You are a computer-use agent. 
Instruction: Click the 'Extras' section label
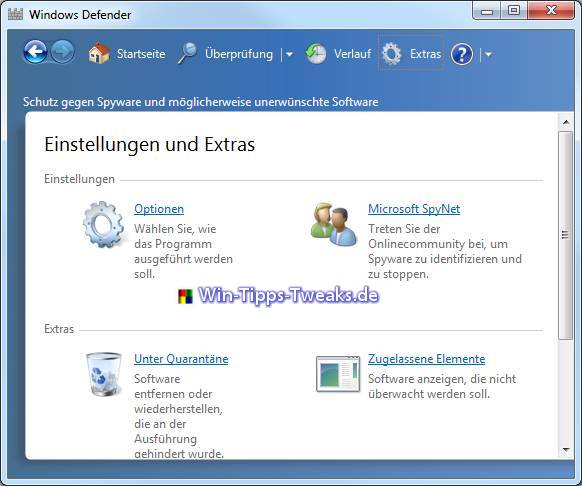(59, 329)
